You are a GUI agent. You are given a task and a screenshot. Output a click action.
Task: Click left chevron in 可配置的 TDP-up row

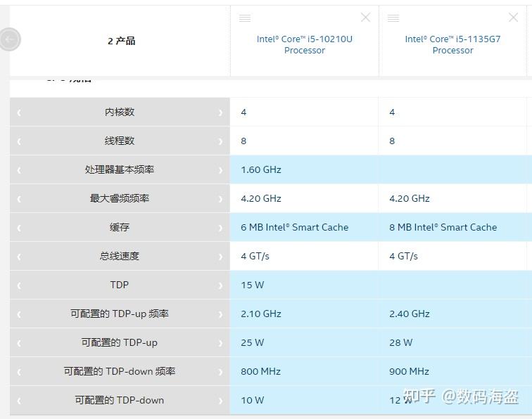tap(19, 343)
